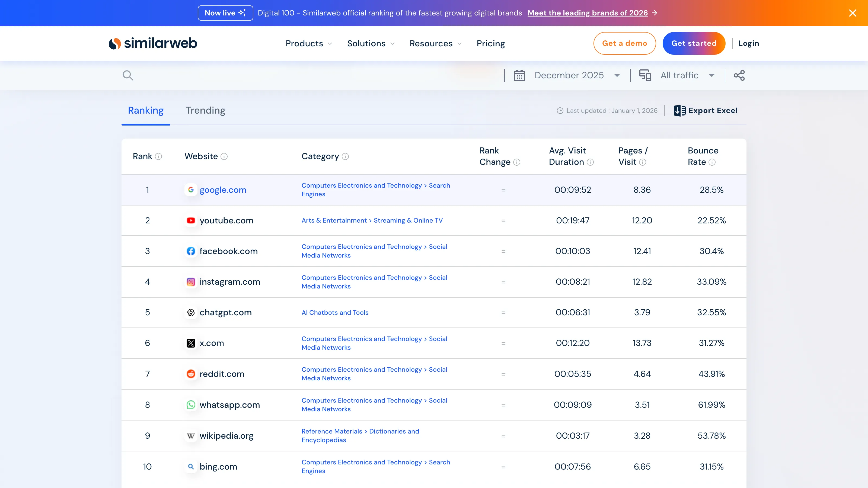The width and height of the screenshot is (868, 488).
Task: Switch to the Trending tab
Action: (x=205, y=110)
